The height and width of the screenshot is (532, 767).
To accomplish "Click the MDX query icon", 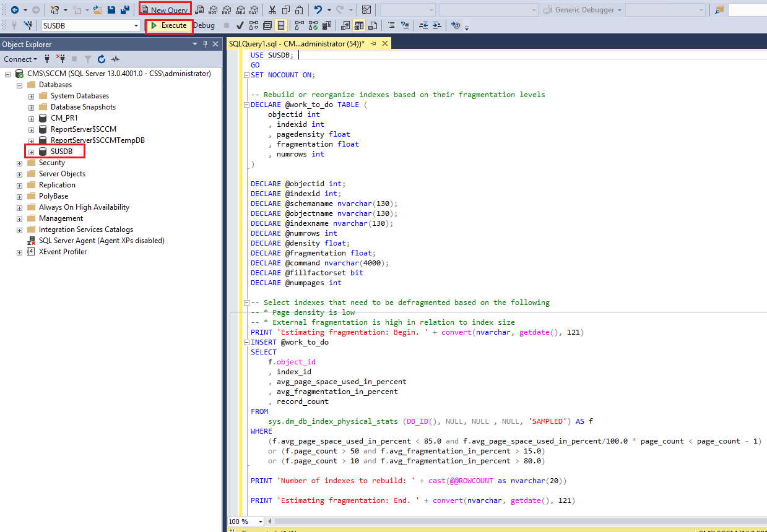I will [x=214, y=10].
